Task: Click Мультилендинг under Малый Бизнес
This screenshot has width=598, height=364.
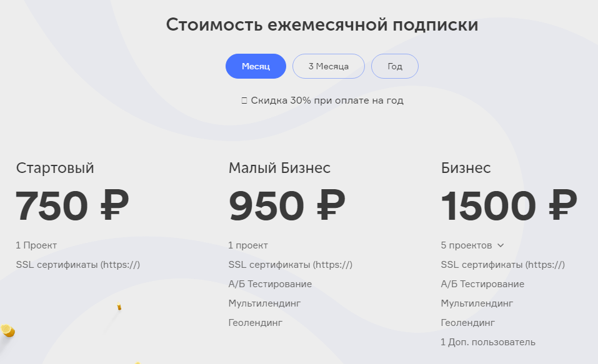Action: click(264, 303)
